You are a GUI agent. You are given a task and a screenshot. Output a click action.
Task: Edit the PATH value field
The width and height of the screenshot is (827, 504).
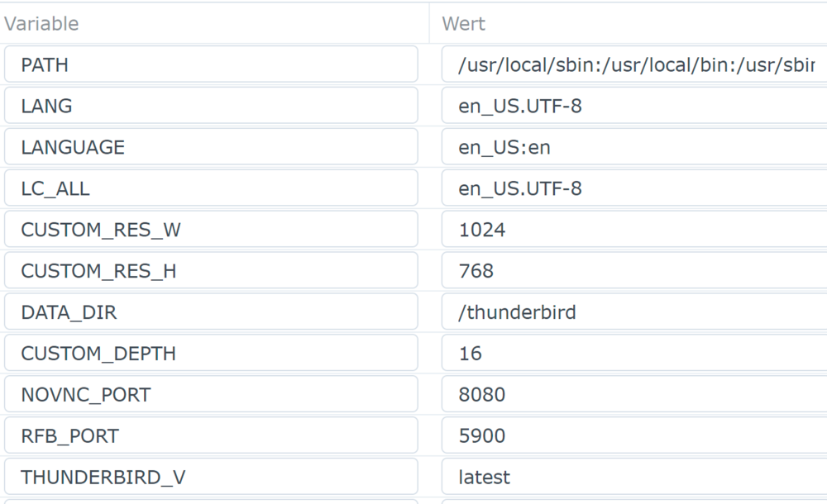pos(634,64)
